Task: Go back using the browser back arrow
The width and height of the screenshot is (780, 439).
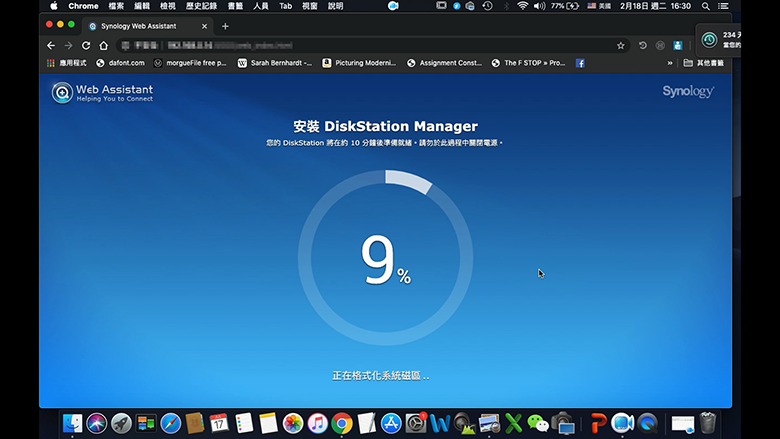Action: 51,45
